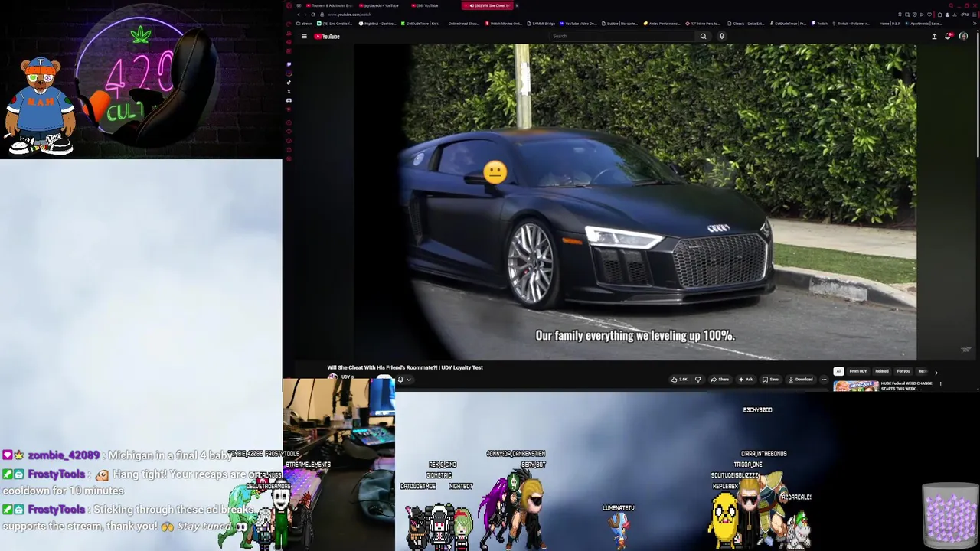980x551 pixels.
Task: Toggle the channel notification bell dropdown
Action: click(404, 380)
